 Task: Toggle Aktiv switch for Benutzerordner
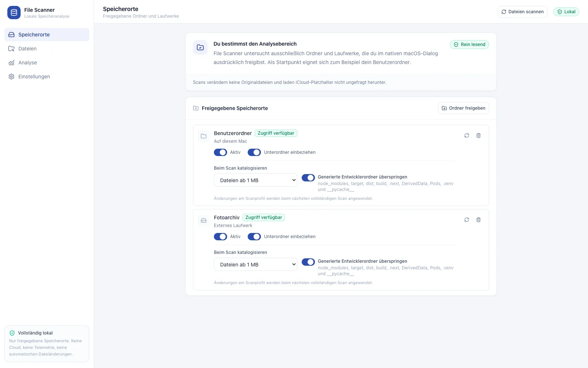[x=220, y=152]
